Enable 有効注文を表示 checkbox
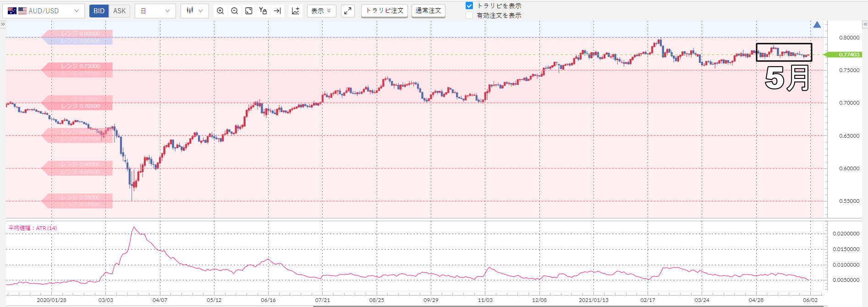Viewport: 868px width, 307px height. pos(469,16)
